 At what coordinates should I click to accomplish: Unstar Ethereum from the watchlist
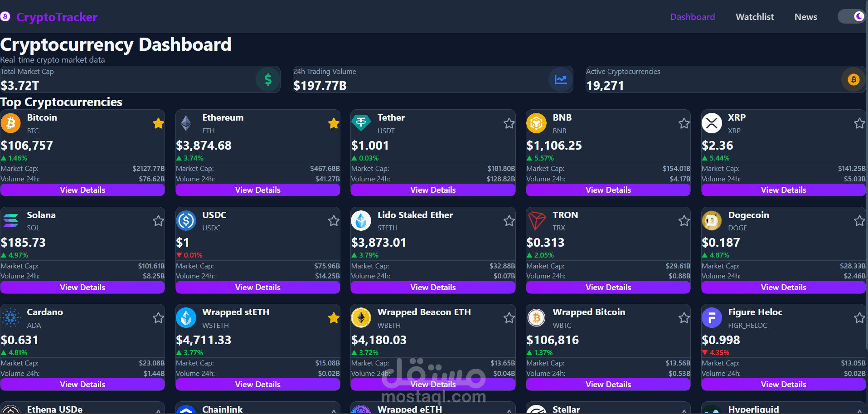334,123
